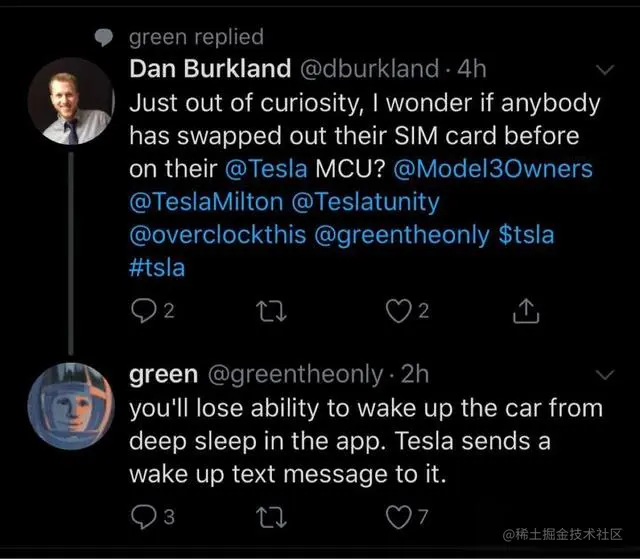640x559 pixels.
Task: Click the reply bubble icon beside 'green replied'
Action: tap(103, 38)
